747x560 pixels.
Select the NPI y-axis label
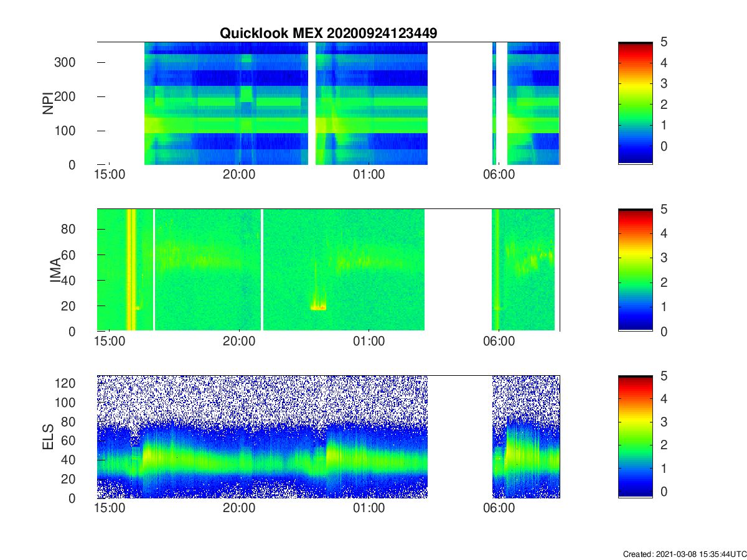48,104
